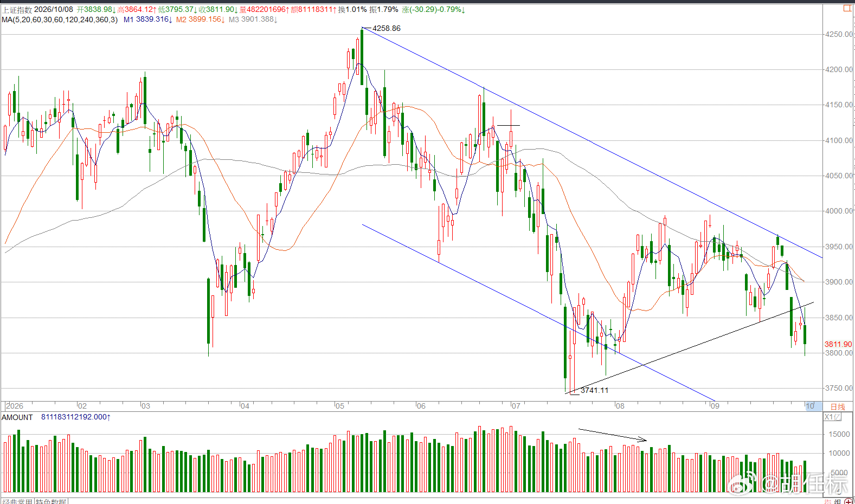The width and height of the screenshot is (855, 504).
Task: Switch to the 特色数据 tab
Action: click(x=51, y=502)
